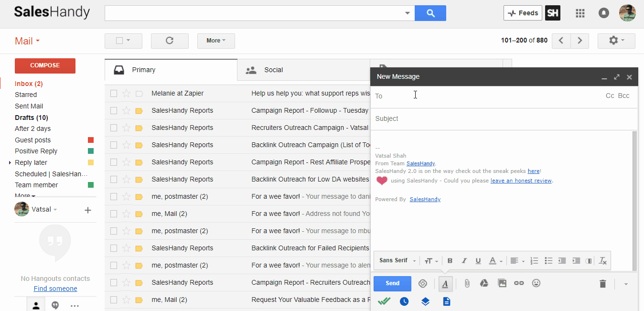Click the blue layers icon
This screenshot has width=644, height=311.
tap(426, 301)
